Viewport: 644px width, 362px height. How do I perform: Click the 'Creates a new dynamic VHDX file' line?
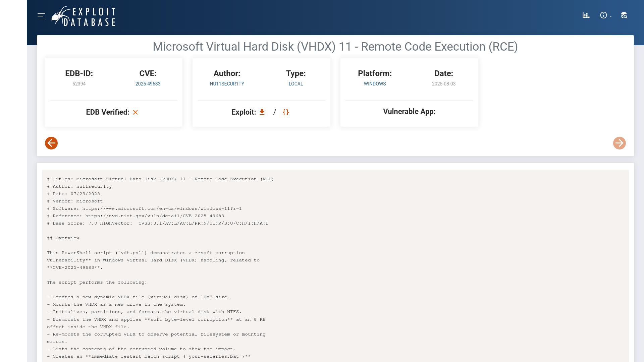139,297
